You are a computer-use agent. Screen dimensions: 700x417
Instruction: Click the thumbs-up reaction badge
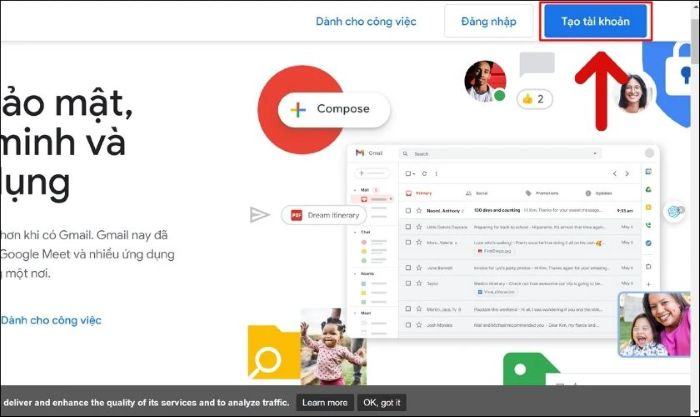click(535, 99)
